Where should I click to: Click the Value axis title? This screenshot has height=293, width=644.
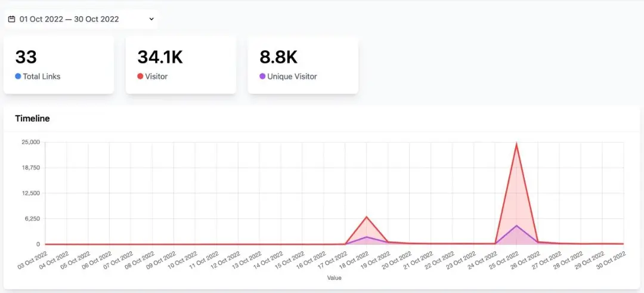(334, 278)
